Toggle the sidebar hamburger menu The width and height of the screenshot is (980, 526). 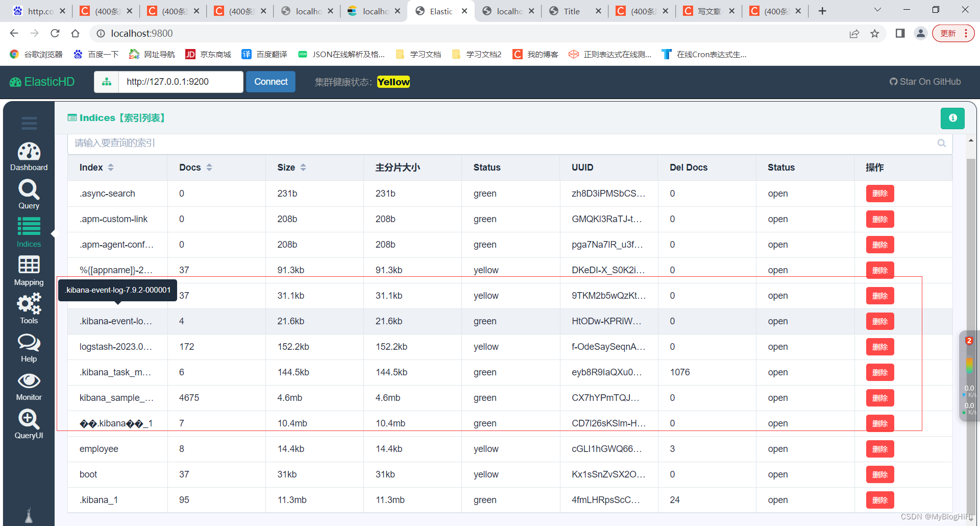coord(29,123)
